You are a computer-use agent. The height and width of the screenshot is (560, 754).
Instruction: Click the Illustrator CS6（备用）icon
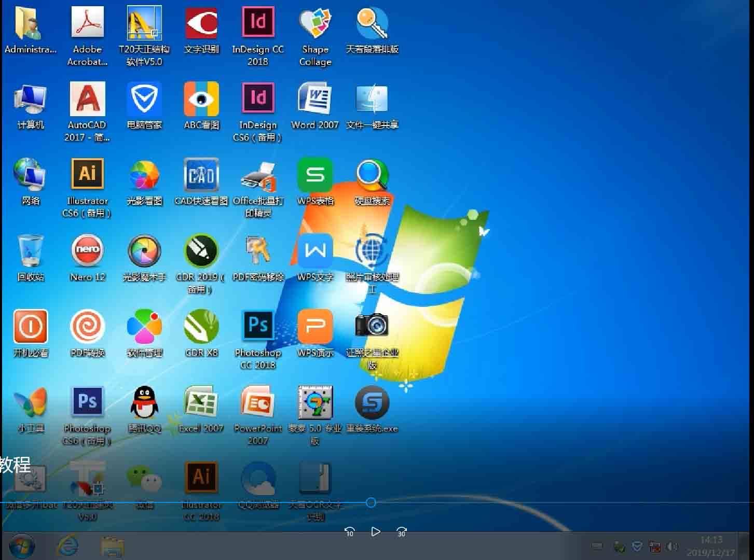click(87, 175)
